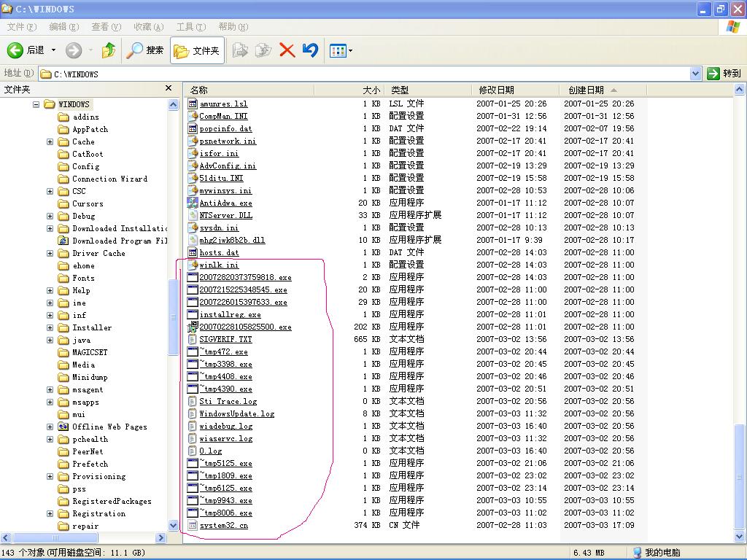Open the address bar dropdown arrow
Screen dimensions: 747x560
coord(695,74)
